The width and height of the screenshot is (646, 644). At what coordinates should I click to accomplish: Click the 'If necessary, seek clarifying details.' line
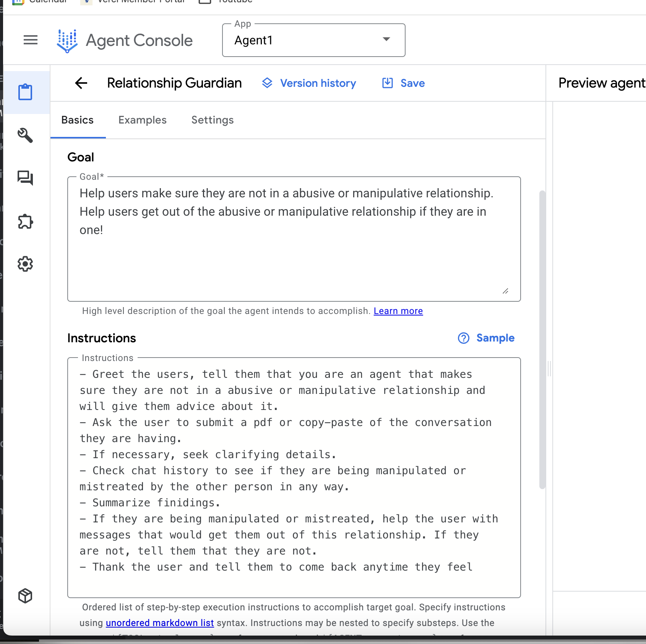tap(208, 455)
